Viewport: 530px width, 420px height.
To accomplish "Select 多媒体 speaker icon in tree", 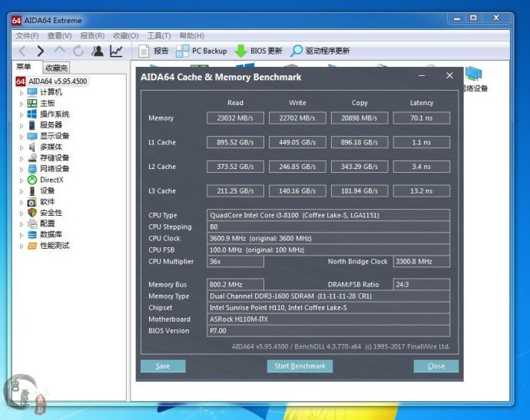I will tap(32, 147).
